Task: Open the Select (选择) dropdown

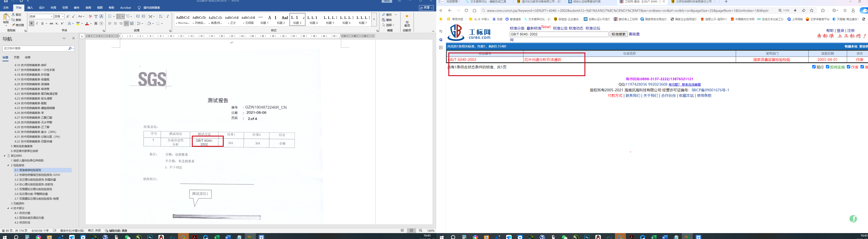Action: pos(388,25)
